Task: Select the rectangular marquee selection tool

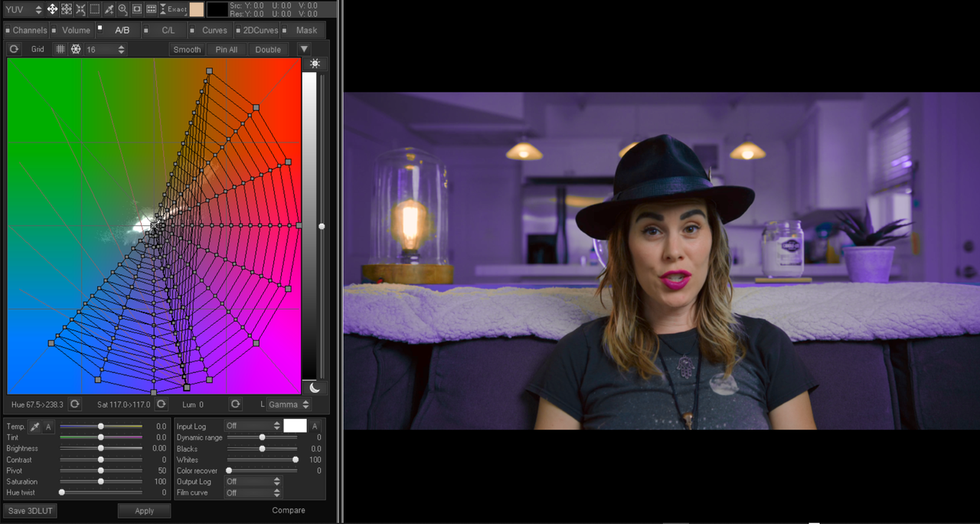Action: (94, 9)
